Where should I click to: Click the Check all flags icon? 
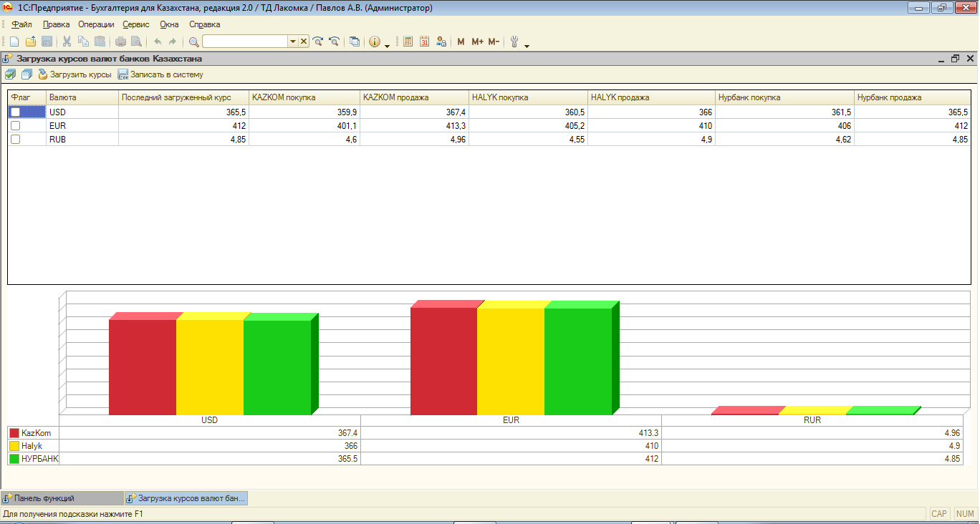(10, 74)
